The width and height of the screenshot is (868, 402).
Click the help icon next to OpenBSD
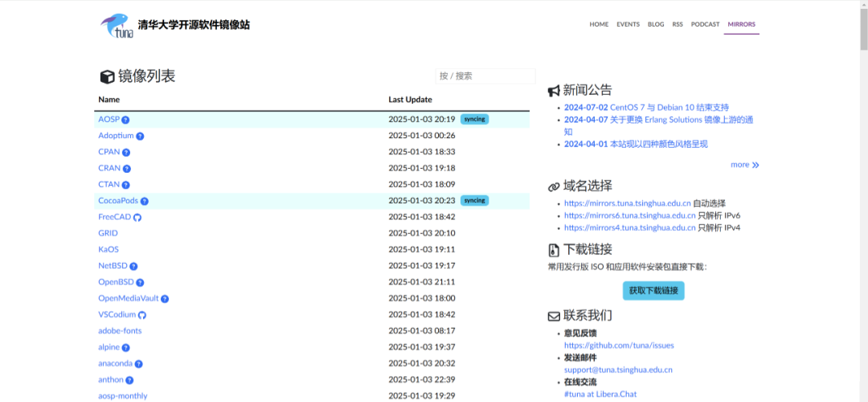(x=140, y=283)
